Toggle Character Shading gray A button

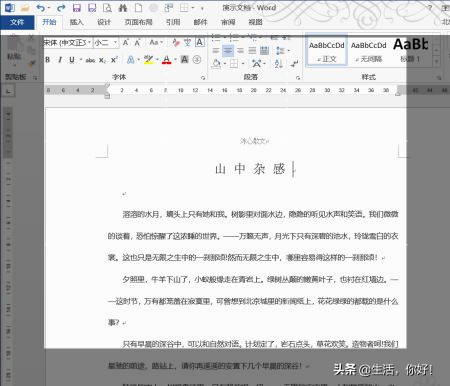[184, 60]
